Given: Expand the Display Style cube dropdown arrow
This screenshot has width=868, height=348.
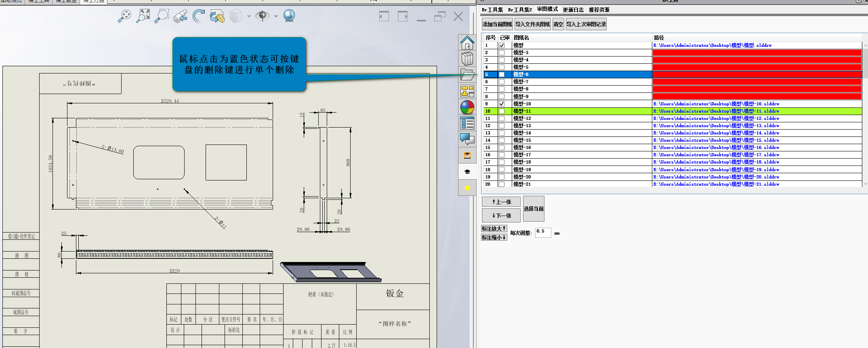Looking at the screenshot, I should click(x=249, y=17).
